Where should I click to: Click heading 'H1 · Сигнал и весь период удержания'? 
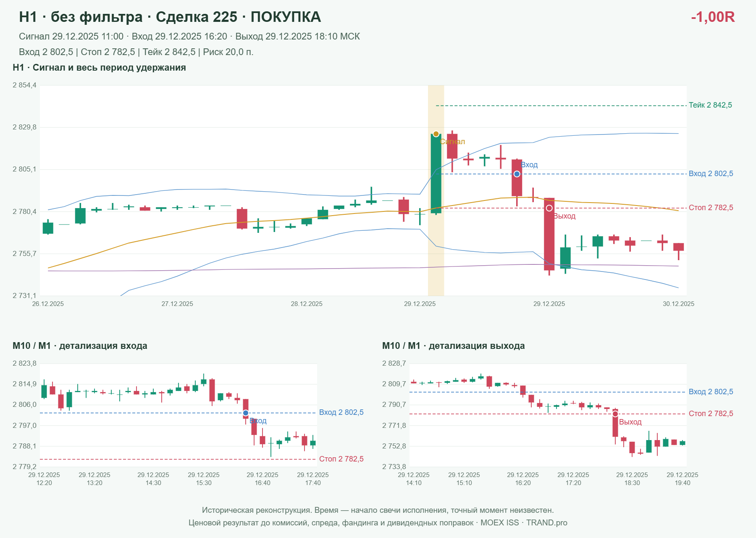pyautogui.click(x=99, y=68)
